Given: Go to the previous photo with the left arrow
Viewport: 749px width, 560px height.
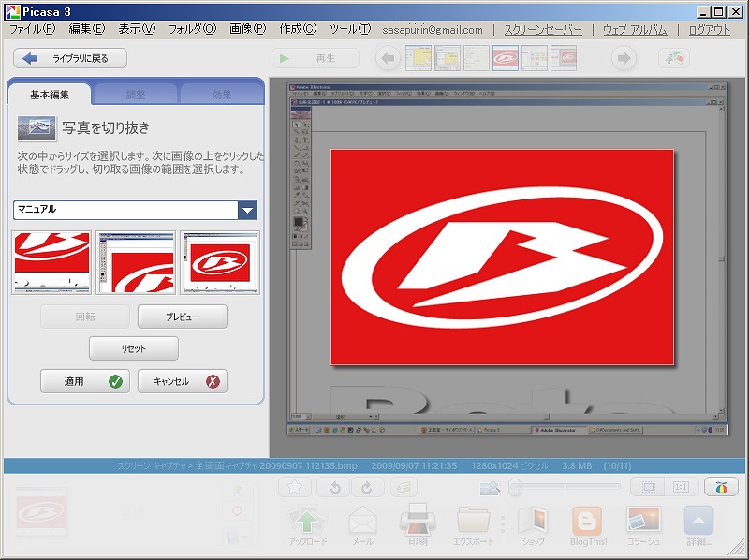Looking at the screenshot, I should 388,58.
